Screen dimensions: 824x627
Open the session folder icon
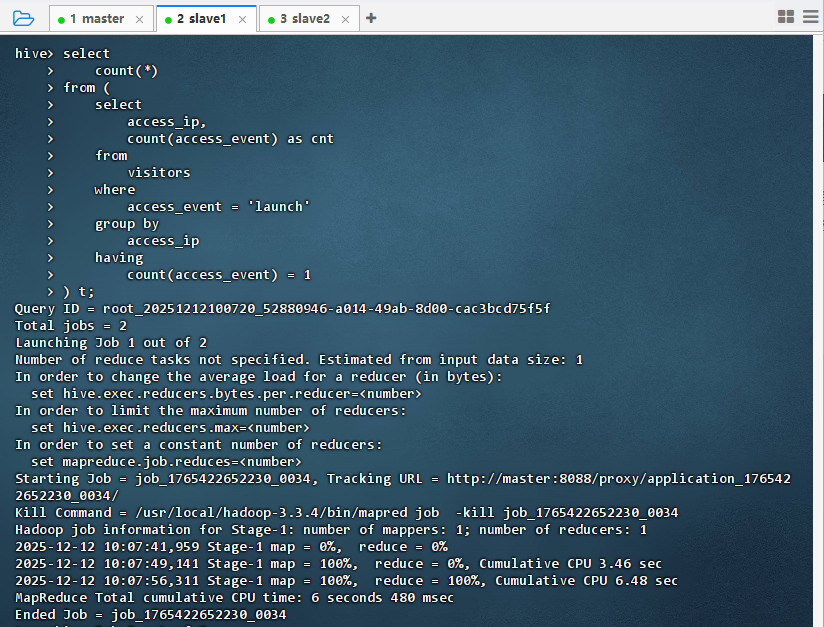tap(23, 18)
